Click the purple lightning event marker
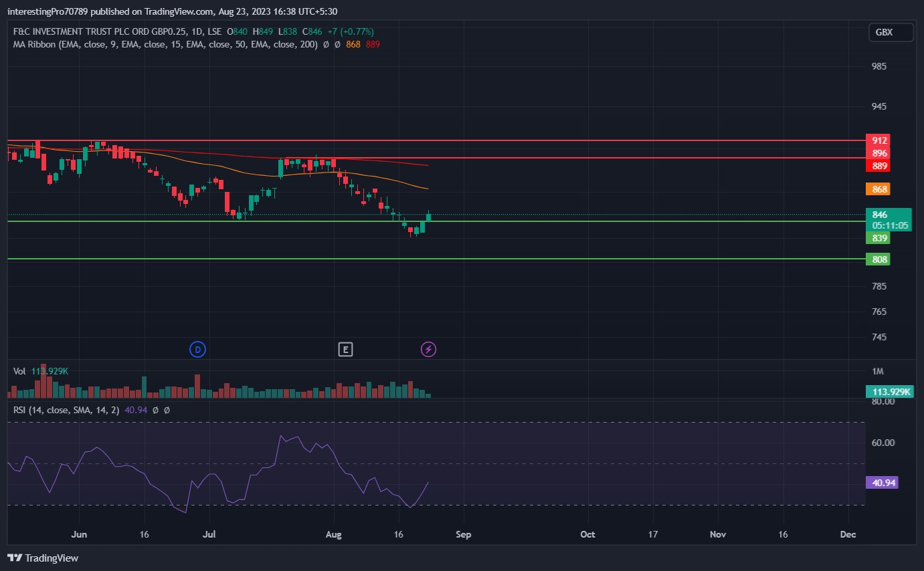This screenshot has height=571, width=924. pos(428,349)
